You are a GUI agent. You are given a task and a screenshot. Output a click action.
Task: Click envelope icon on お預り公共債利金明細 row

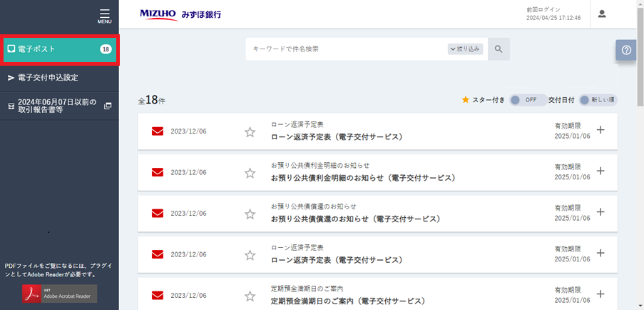pos(158,172)
